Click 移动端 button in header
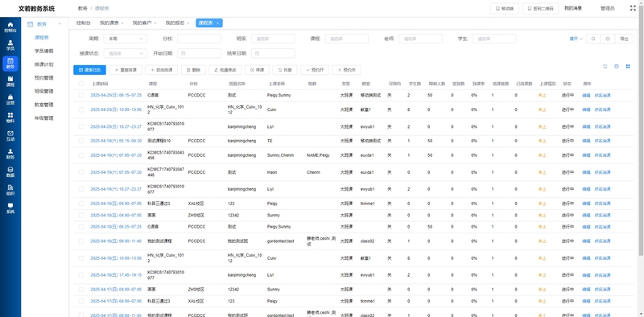 [x=505, y=9]
